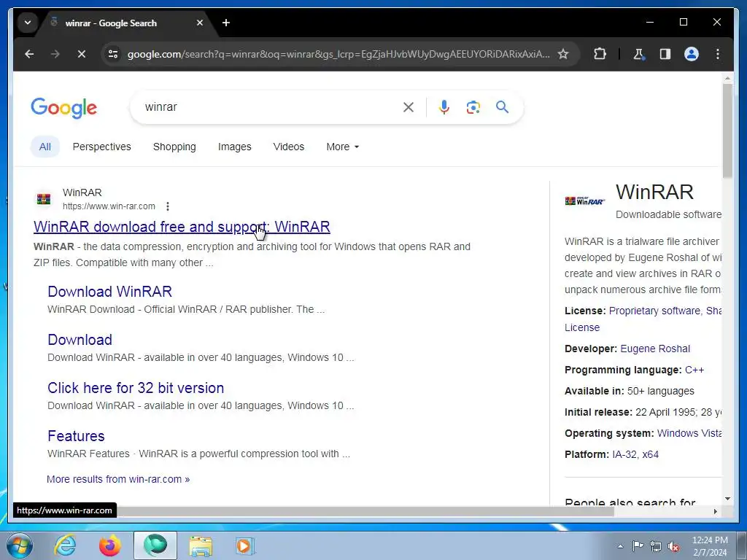Open File Explorer folder on taskbar
The height and width of the screenshot is (560, 747).
201,545
